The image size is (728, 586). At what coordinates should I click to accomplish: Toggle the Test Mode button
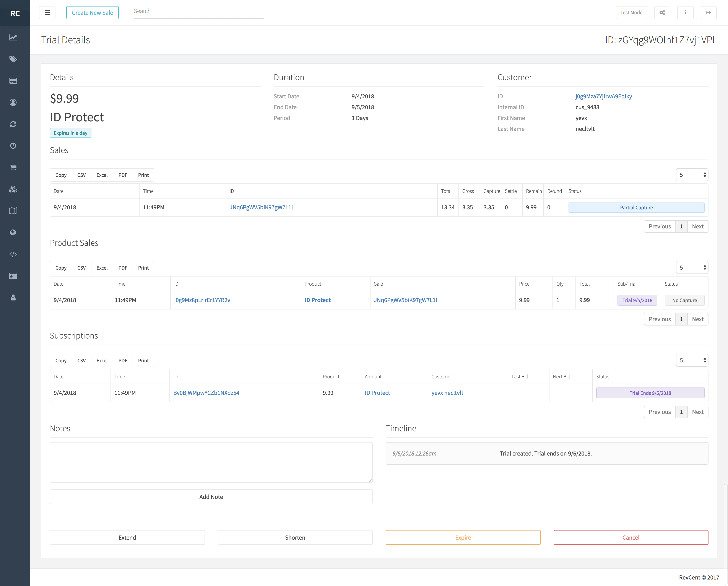(631, 13)
